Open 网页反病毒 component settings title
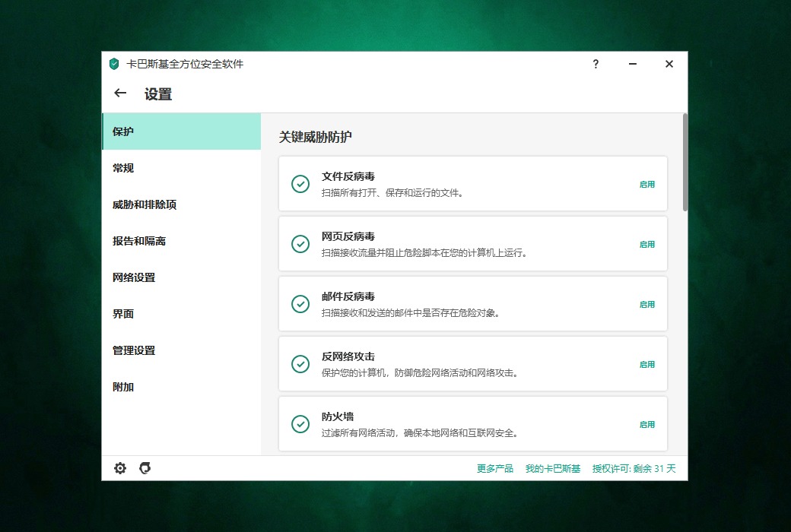Image resolution: width=791 pixels, height=532 pixels. [x=348, y=236]
